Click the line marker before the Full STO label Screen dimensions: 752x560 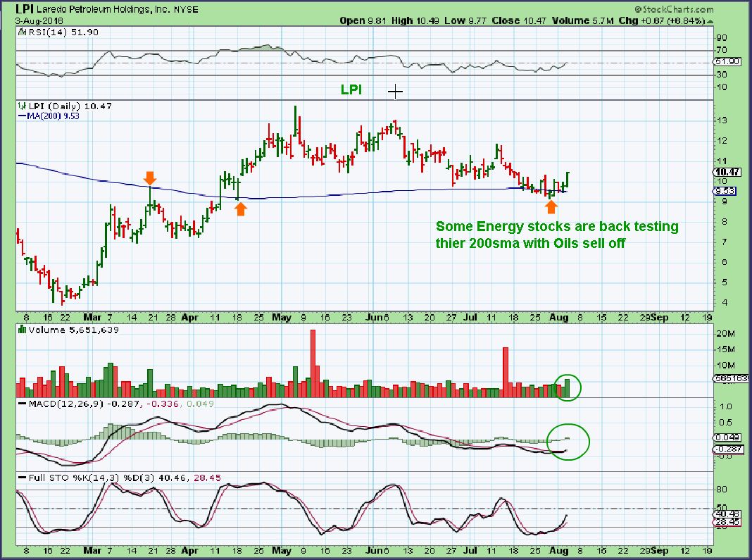click(x=22, y=478)
